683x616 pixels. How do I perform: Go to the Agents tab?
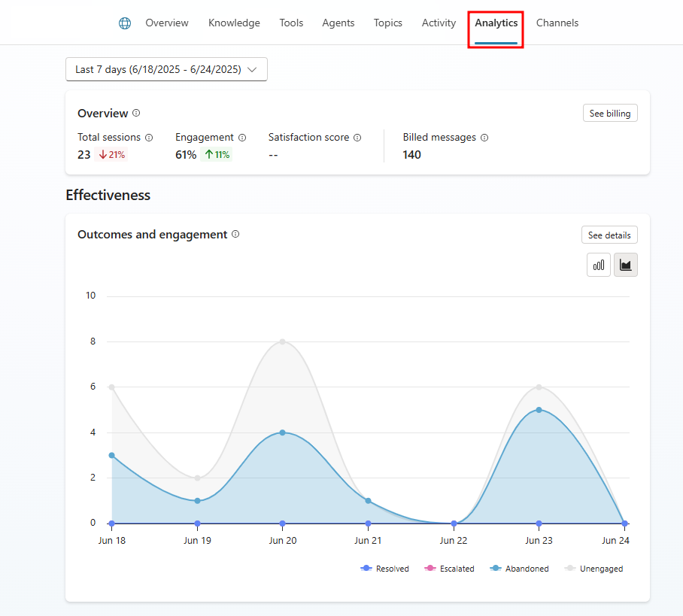[x=338, y=23]
